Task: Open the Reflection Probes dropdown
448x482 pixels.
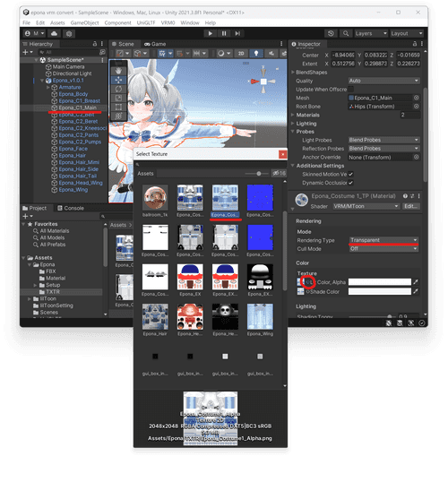Action: (x=383, y=149)
